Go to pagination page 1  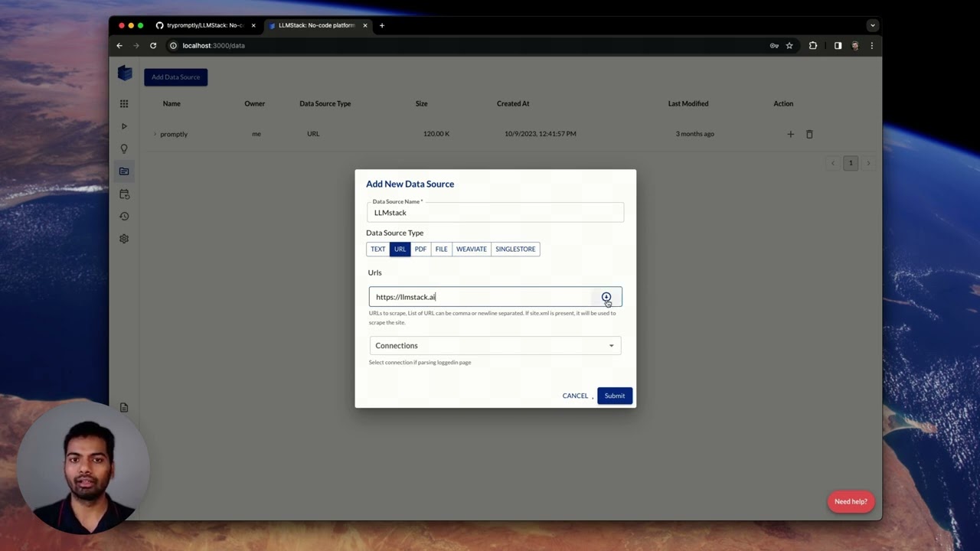851,163
